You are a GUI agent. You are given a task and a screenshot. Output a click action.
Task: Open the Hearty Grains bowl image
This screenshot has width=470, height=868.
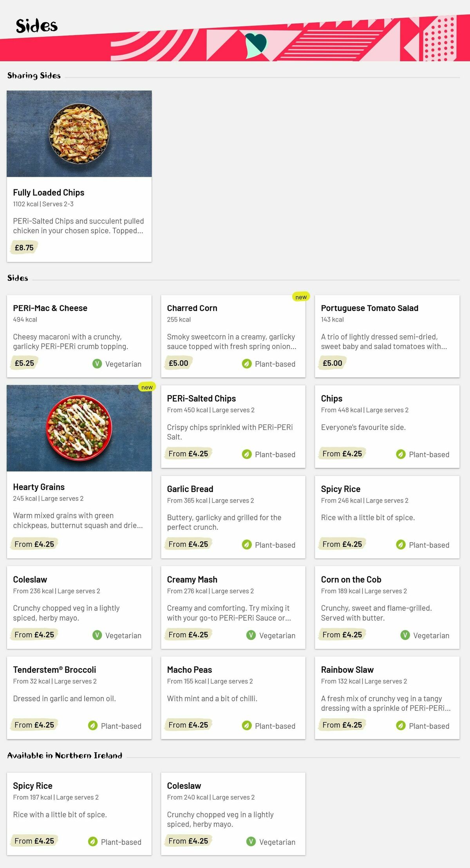pyautogui.click(x=79, y=428)
